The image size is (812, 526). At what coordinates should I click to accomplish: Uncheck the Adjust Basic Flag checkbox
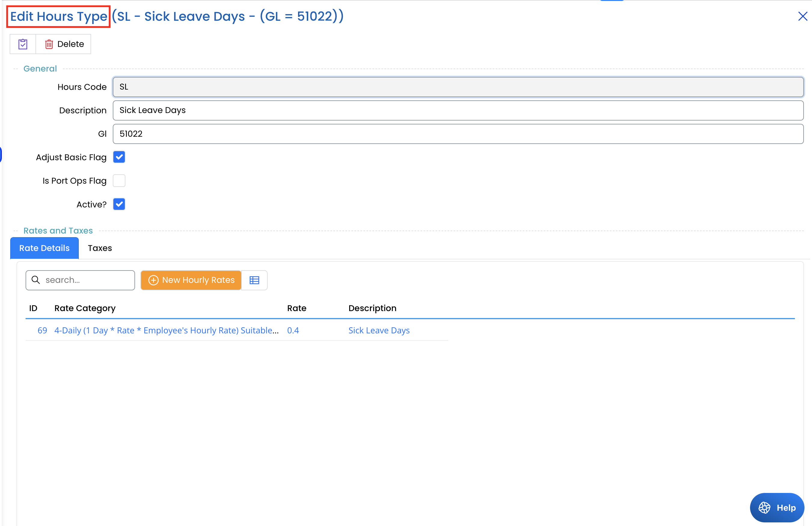point(119,157)
